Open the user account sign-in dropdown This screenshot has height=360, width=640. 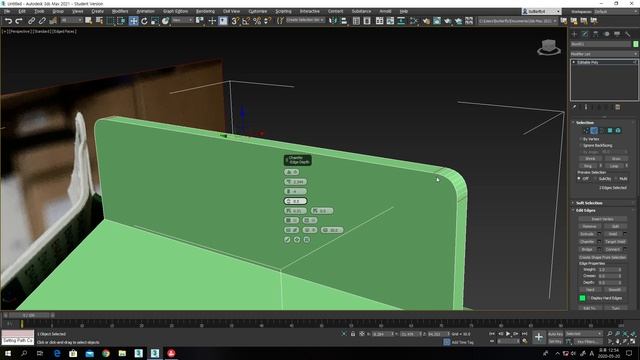coord(541,11)
